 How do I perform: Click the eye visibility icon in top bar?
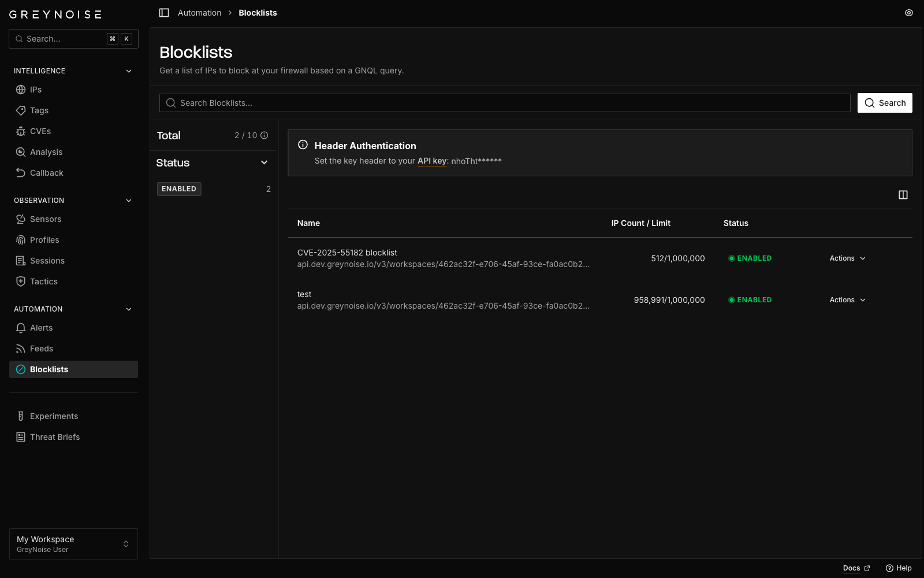[x=909, y=13]
